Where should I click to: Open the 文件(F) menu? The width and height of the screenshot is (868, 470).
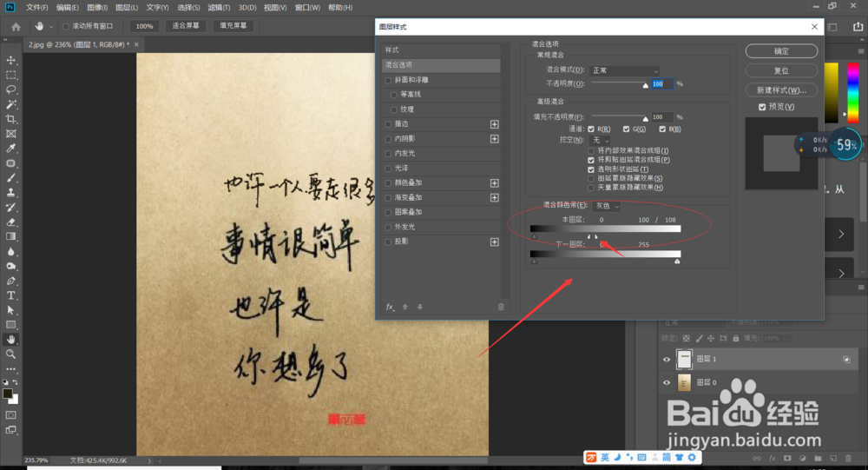37,7
